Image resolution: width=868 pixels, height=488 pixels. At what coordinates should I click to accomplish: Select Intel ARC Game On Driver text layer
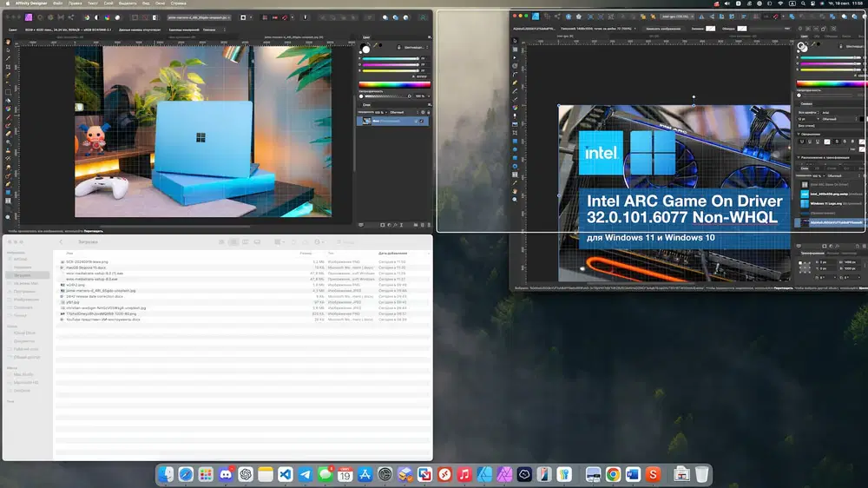[x=831, y=184]
